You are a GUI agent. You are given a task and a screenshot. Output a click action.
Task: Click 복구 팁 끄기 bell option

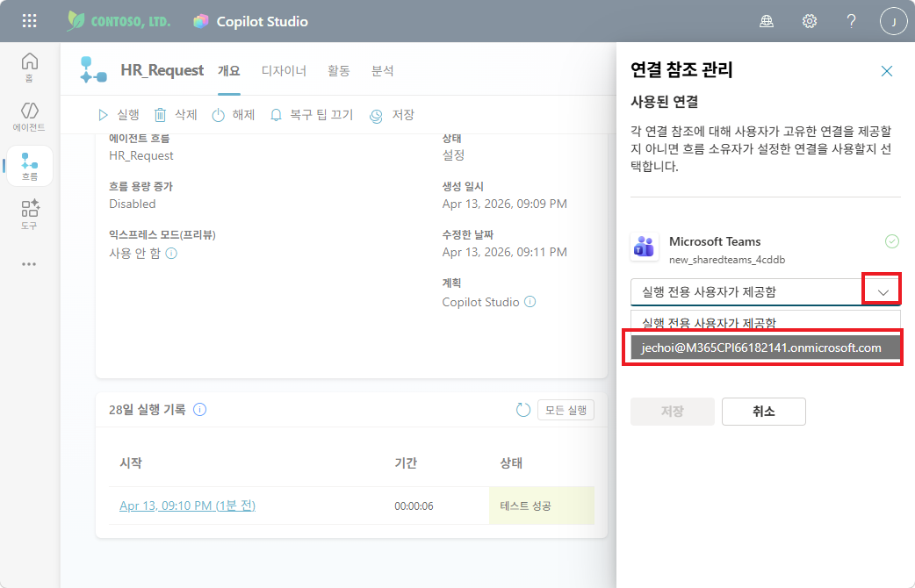point(312,115)
